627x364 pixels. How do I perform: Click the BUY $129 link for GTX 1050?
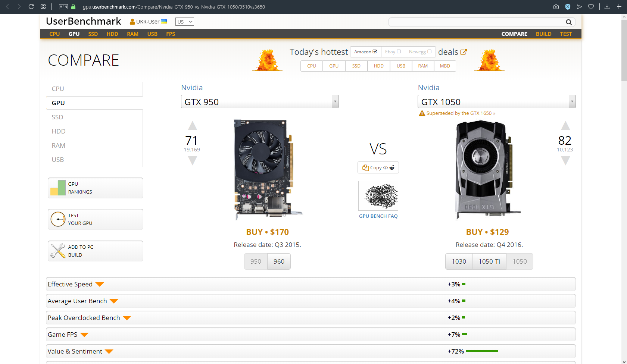tap(487, 232)
